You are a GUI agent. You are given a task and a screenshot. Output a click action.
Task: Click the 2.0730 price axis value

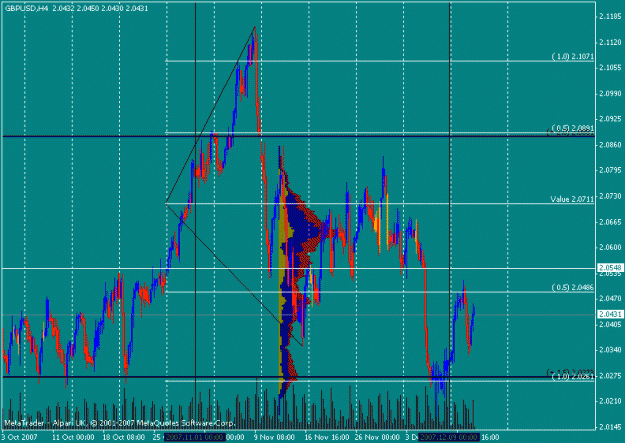(x=610, y=196)
